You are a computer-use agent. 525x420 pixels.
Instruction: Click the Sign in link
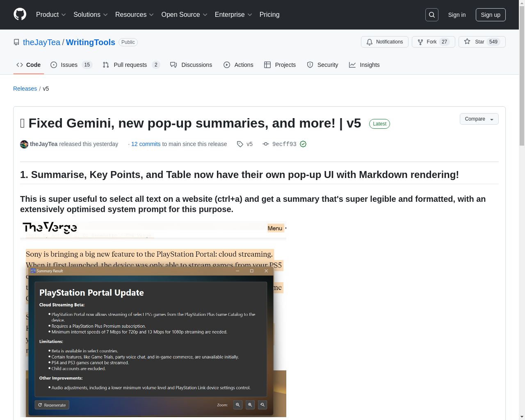tap(457, 15)
